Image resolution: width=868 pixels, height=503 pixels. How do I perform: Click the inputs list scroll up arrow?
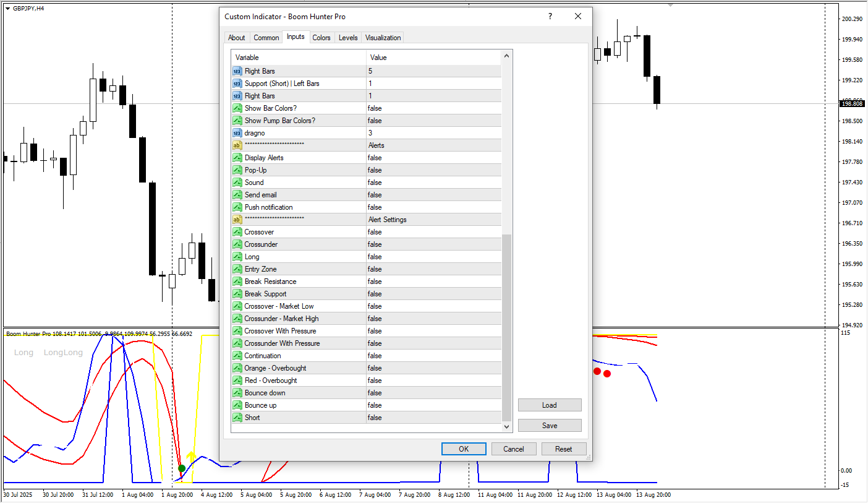[507, 57]
